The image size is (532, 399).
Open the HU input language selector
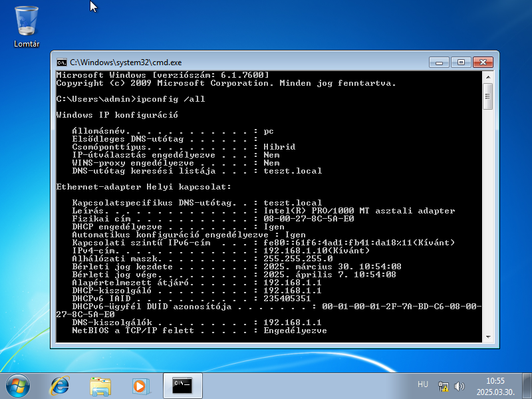point(422,384)
